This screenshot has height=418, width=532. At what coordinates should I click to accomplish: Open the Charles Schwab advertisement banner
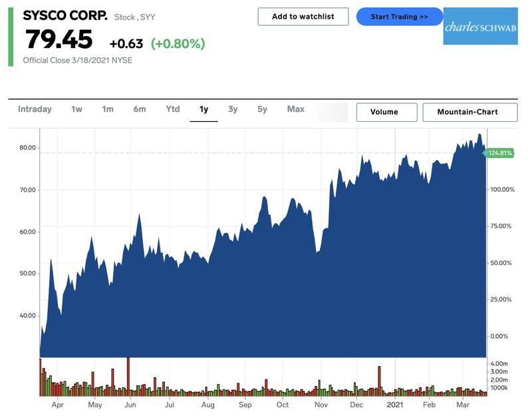pyautogui.click(x=480, y=26)
